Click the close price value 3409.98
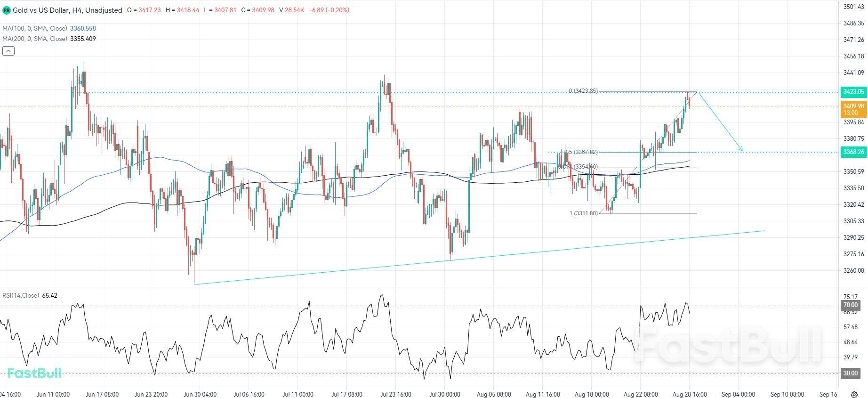The image size is (868, 398). point(263,10)
